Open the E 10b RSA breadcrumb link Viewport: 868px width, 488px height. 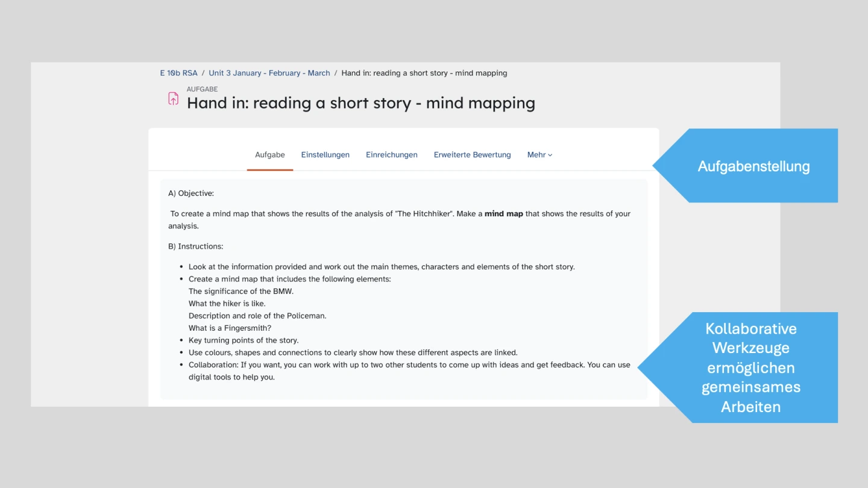coord(178,73)
